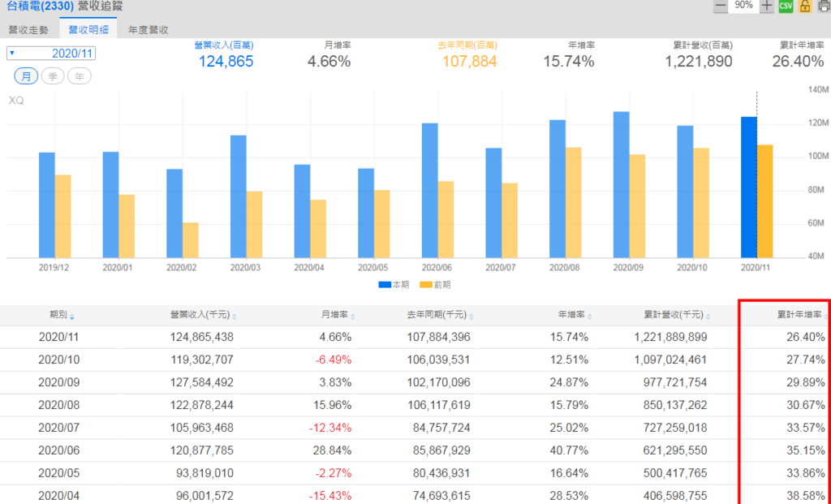The height and width of the screenshot is (504, 831).
Task: Select the 2020/04 table row date
Action: tap(58, 496)
